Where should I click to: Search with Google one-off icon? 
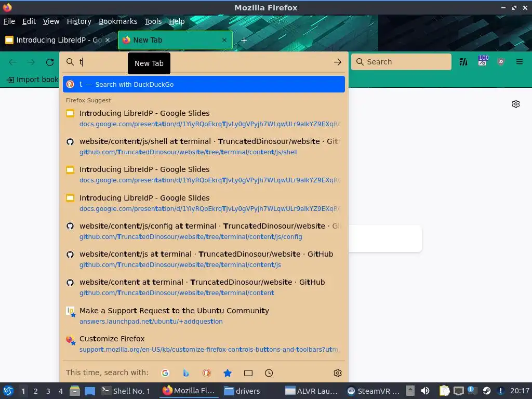(165, 373)
